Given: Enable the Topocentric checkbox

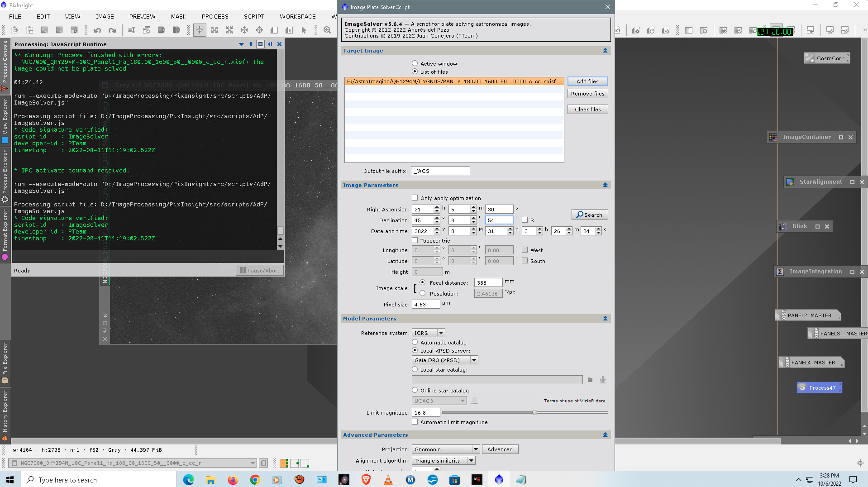Looking at the screenshot, I should 415,240.
